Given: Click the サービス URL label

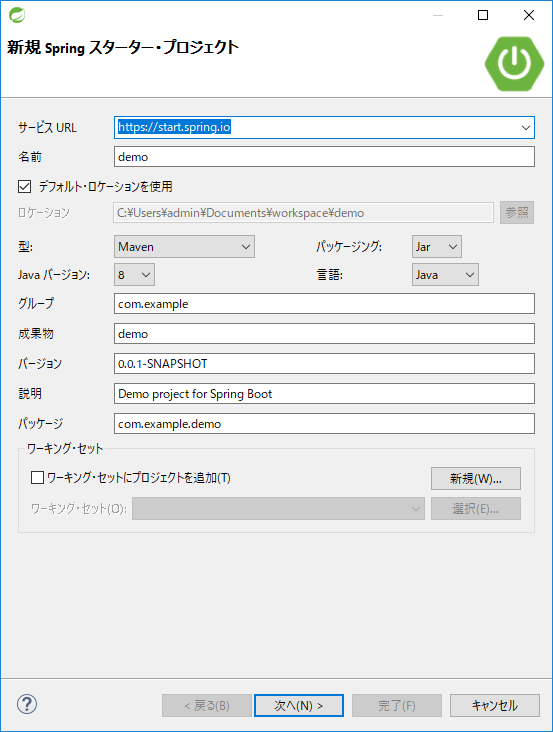Looking at the screenshot, I should (x=47, y=127).
